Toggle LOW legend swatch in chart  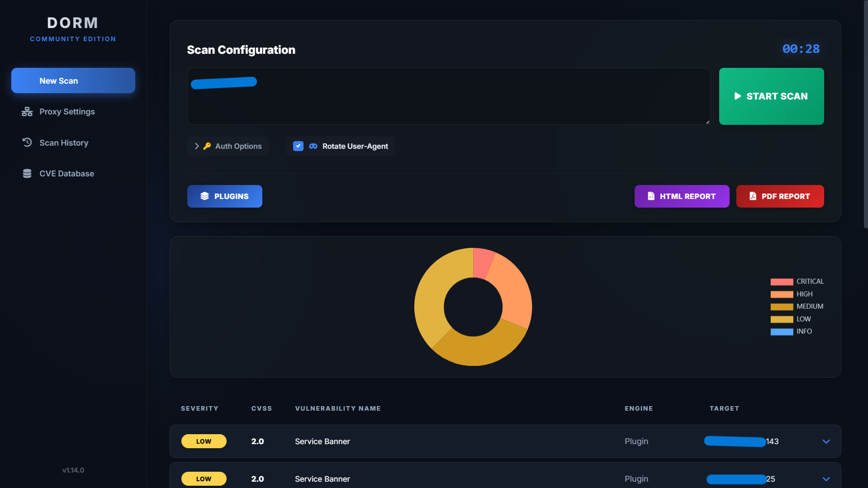click(x=782, y=319)
